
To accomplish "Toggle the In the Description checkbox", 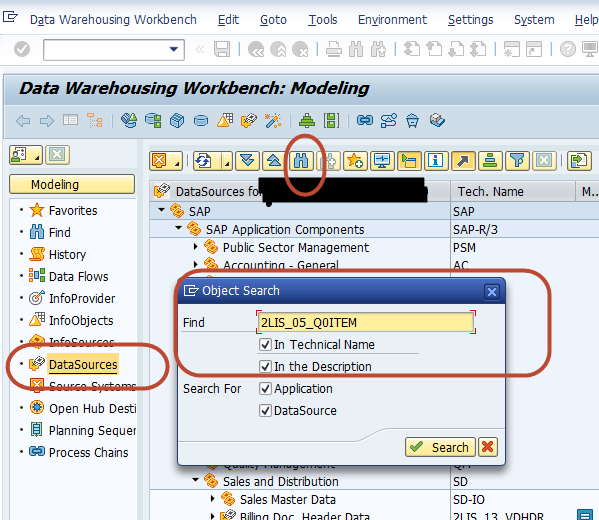I will point(265,367).
